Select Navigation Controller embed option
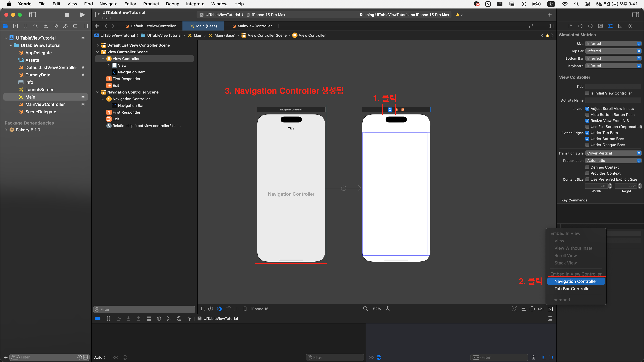644x362 pixels. [x=576, y=281]
